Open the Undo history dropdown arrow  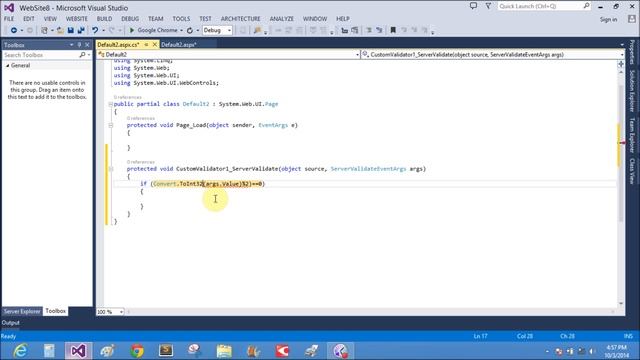click(103, 30)
